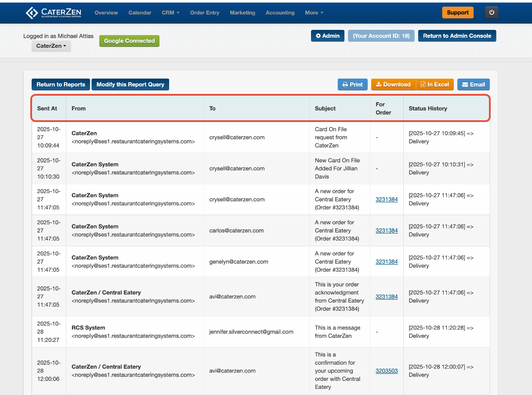Click subject New Card On File Added For Jillian Davis

[x=337, y=169]
